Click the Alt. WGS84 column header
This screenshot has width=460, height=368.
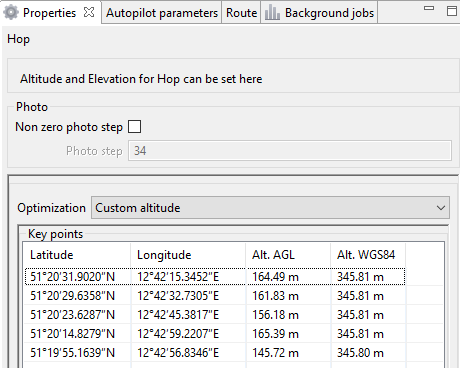pos(368,255)
